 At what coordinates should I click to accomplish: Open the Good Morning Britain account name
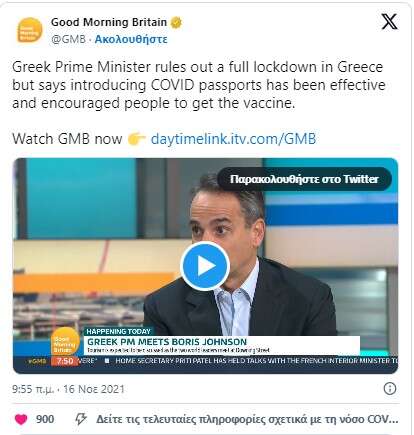(109, 22)
